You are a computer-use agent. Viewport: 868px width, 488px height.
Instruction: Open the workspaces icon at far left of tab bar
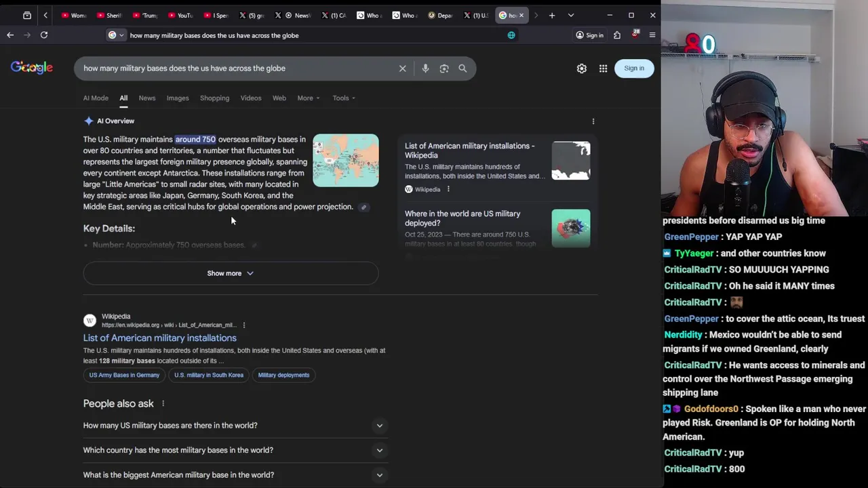click(27, 15)
